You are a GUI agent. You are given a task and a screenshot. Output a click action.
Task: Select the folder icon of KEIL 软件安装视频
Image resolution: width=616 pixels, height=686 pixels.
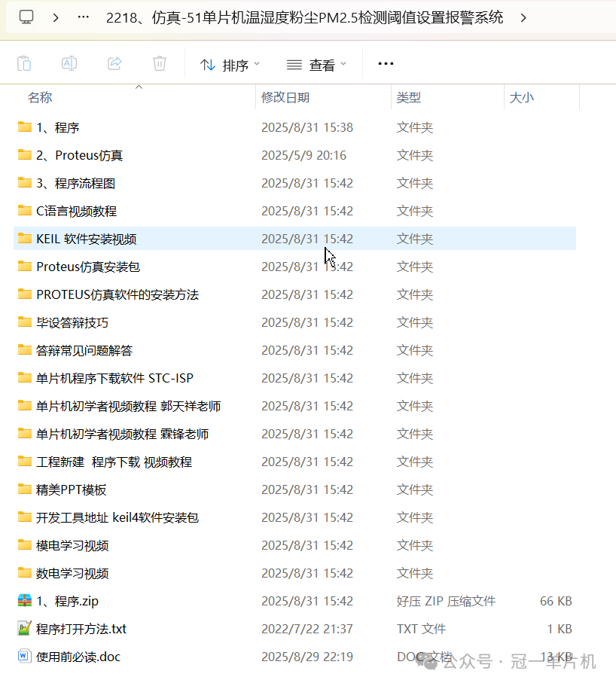pyautogui.click(x=25, y=239)
